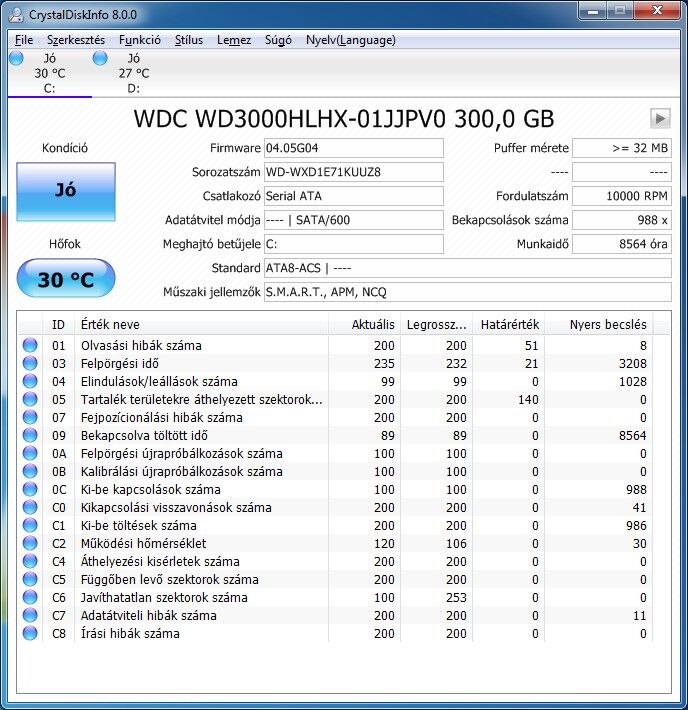The image size is (688, 710).
Task: Click the Firmware field 04.05G04
Action: click(x=354, y=148)
